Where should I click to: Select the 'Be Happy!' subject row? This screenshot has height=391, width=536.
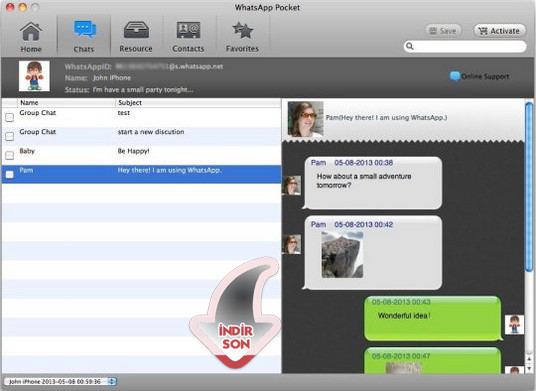tap(142, 156)
